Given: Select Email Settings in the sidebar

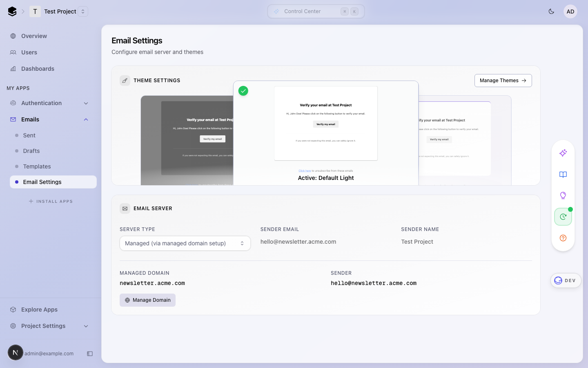Looking at the screenshot, I should pos(53,182).
